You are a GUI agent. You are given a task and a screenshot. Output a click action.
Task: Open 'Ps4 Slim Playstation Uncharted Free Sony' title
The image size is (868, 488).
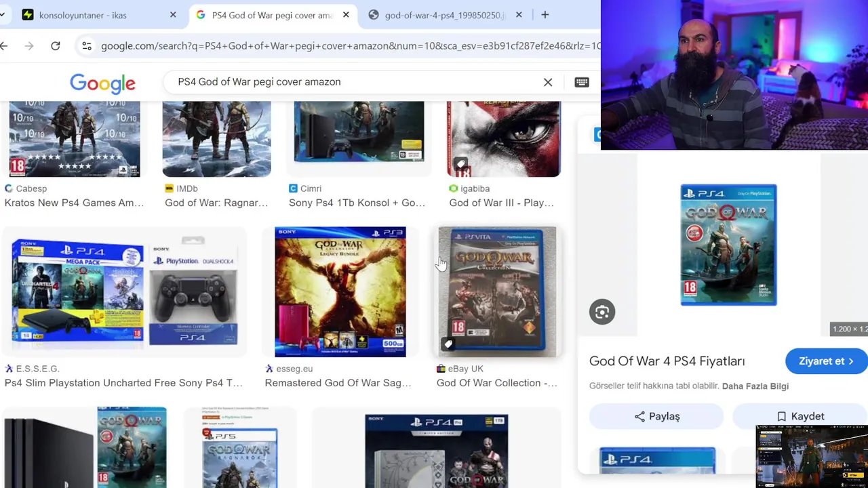pyautogui.click(x=123, y=383)
